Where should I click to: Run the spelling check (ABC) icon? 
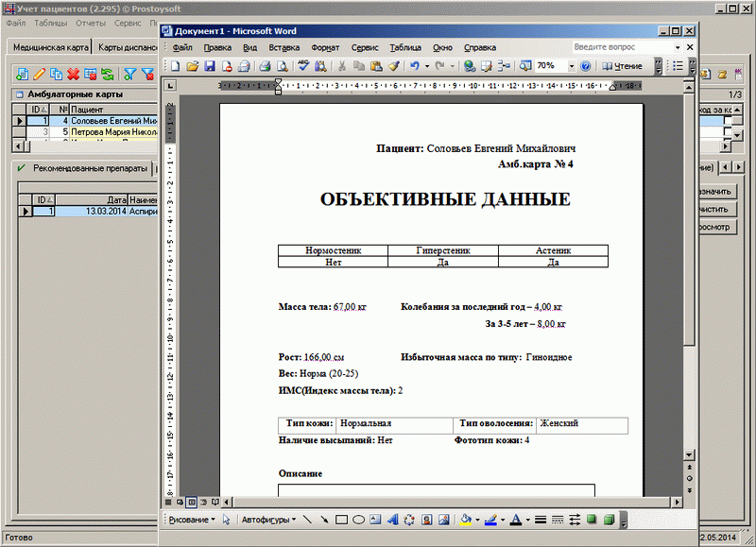click(x=303, y=66)
